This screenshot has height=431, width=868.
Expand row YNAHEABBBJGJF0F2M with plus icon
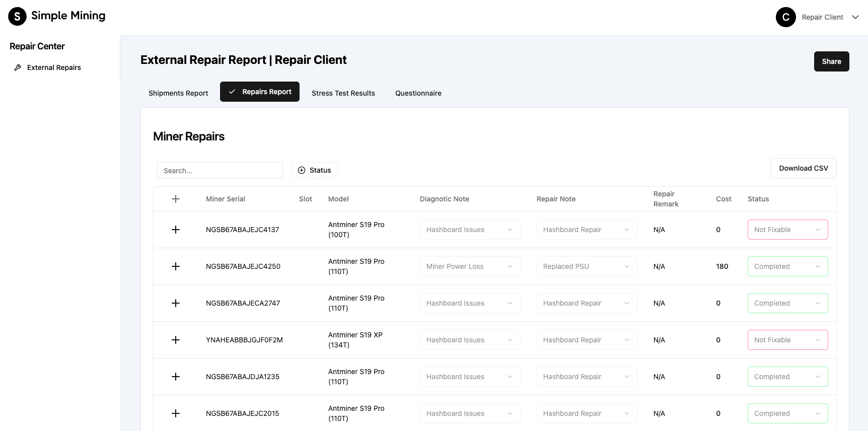point(176,340)
